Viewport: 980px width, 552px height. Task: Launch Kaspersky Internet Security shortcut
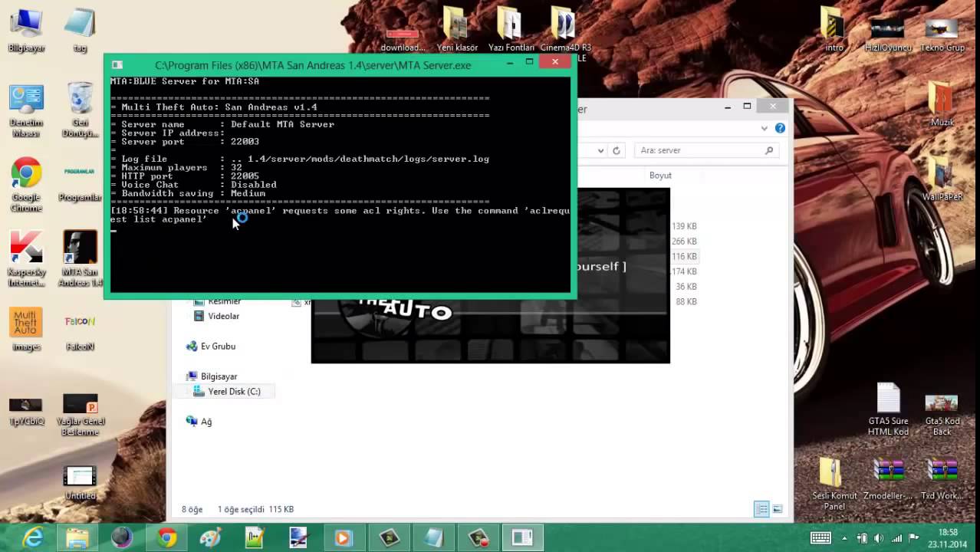[26, 259]
